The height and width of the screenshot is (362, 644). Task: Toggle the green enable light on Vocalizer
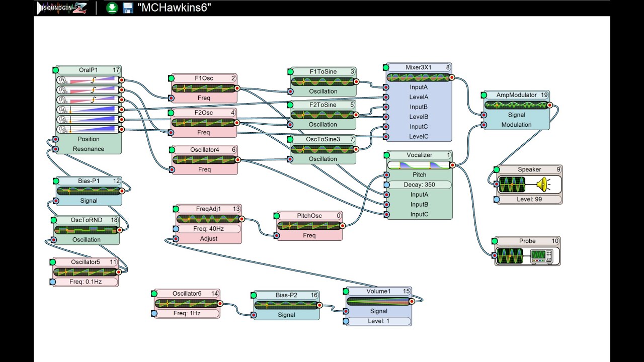[x=386, y=155]
